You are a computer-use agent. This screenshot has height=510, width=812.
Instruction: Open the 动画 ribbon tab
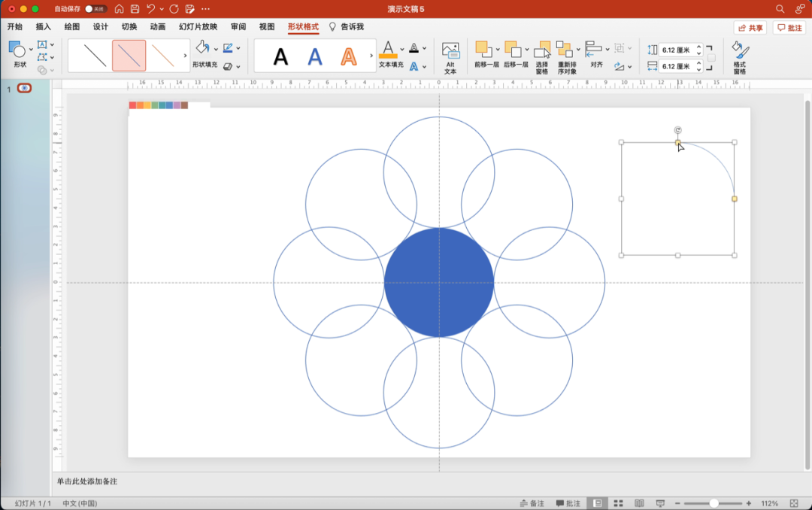tap(158, 27)
